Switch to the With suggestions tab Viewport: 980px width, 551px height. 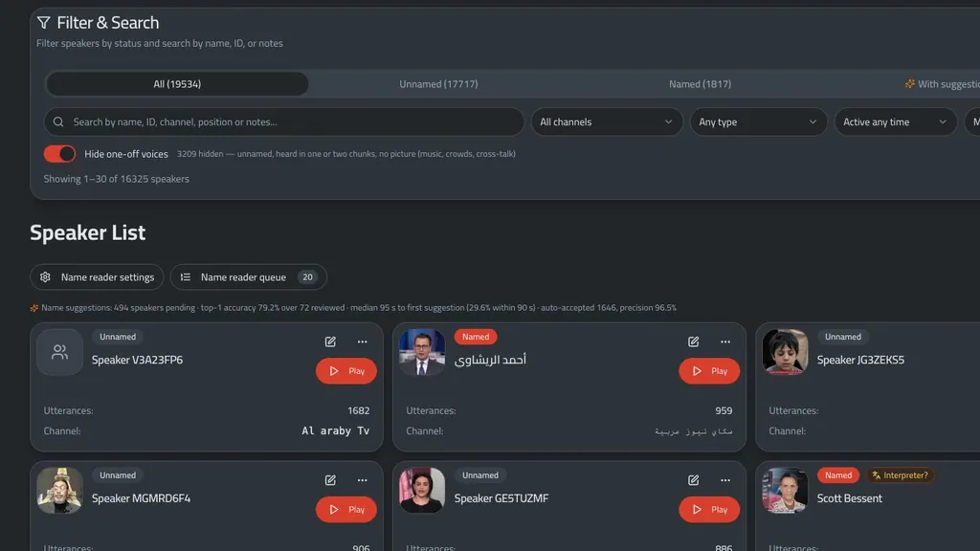pyautogui.click(x=943, y=84)
